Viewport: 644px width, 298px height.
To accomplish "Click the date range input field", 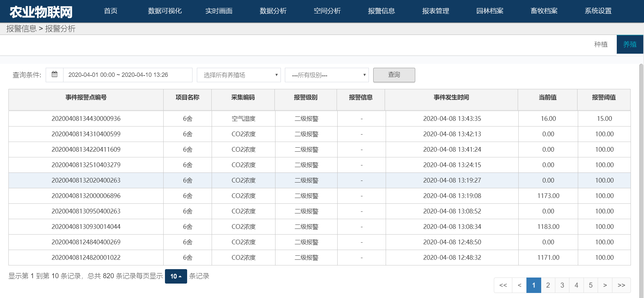I will coord(128,75).
